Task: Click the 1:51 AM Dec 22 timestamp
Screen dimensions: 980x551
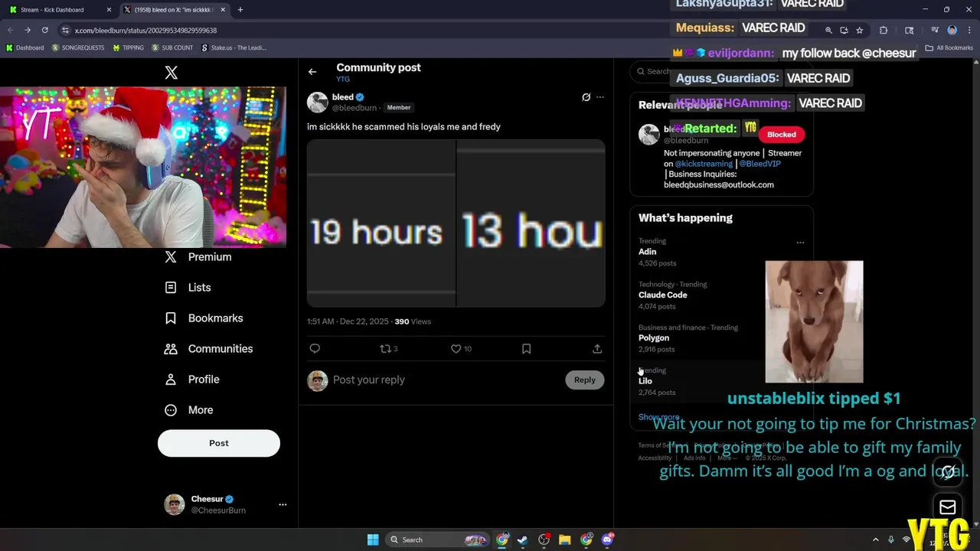Action: pos(348,321)
